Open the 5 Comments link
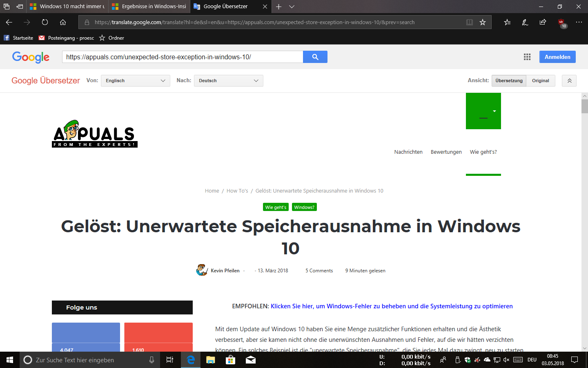The width and height of the screenshot is (588, 368). [x=319, y=271]
